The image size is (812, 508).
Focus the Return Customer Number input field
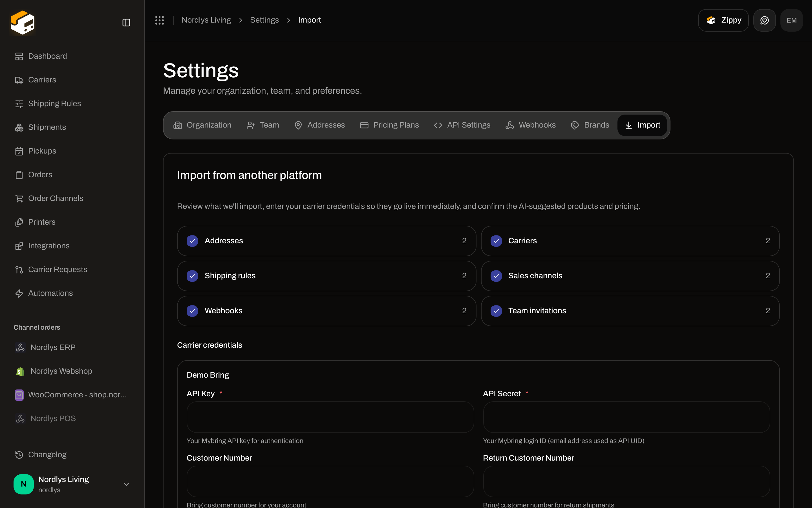coord(626,481)
